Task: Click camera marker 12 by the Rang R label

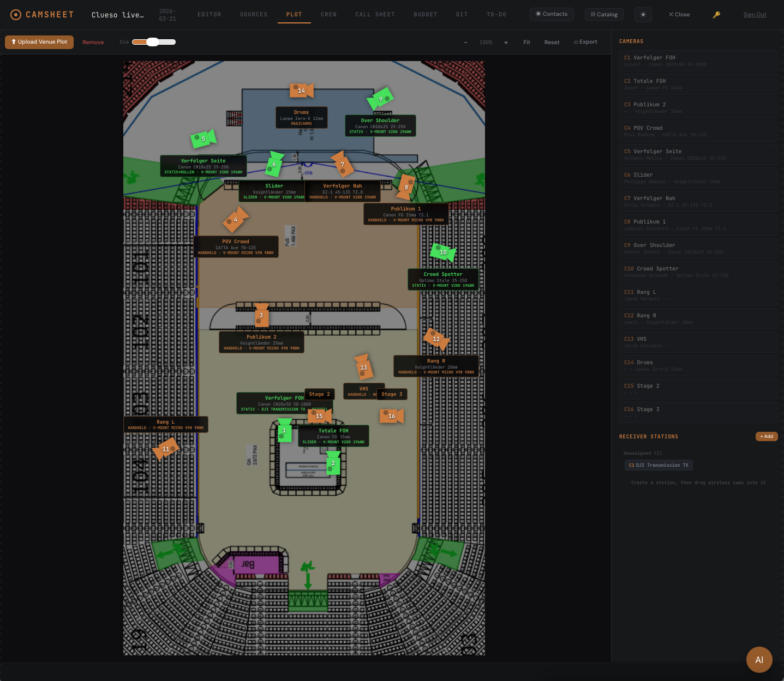Action: coord(436,339)
